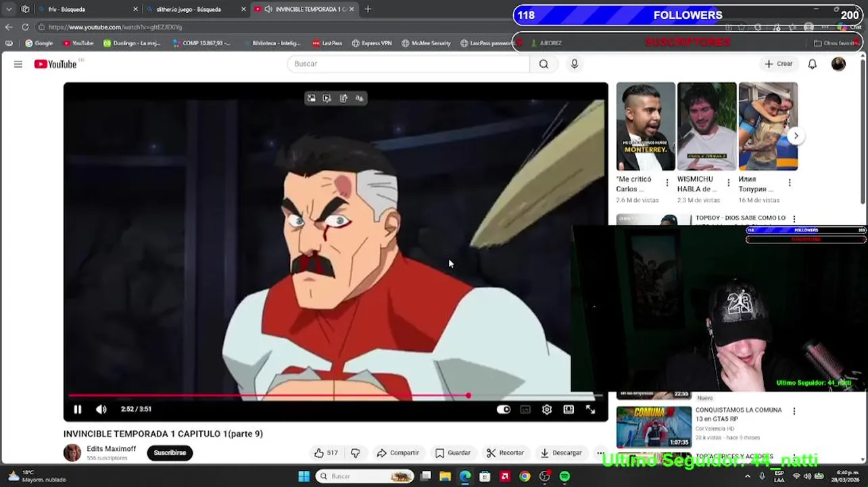Open the WISMICHU HABLA short thumbnail
The width and height of the screenshot is (868, 487).
[x=706, y=126]
